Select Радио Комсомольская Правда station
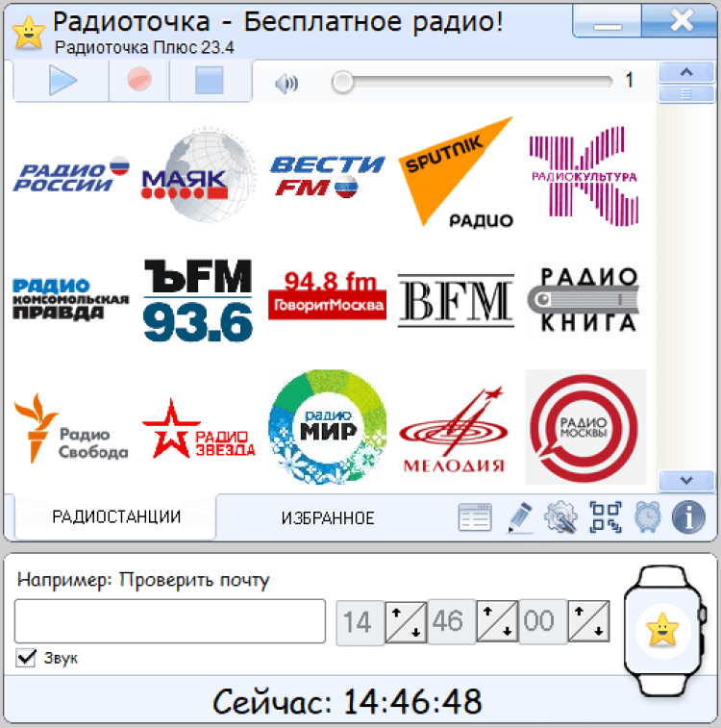721x728 pixels. coord(71,300)
